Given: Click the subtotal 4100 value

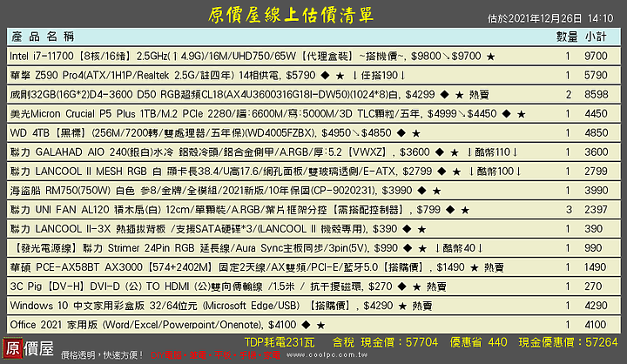Looking at the screenshot, I should click(595, 325).
